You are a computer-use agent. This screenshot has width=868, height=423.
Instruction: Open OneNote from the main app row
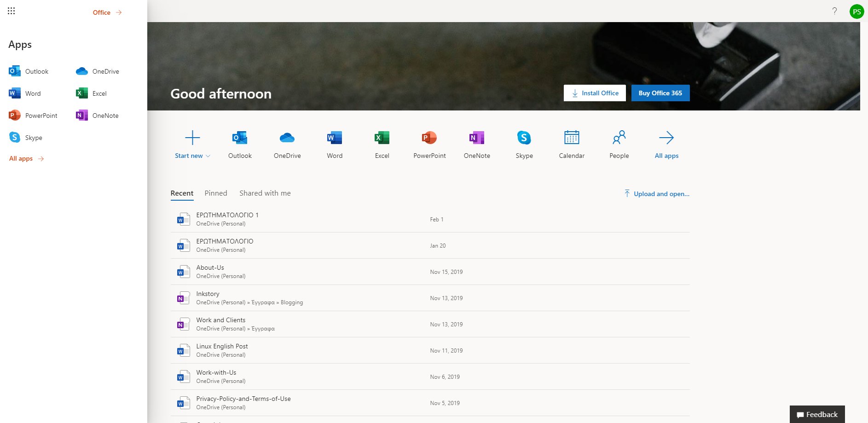click(477, 138)
